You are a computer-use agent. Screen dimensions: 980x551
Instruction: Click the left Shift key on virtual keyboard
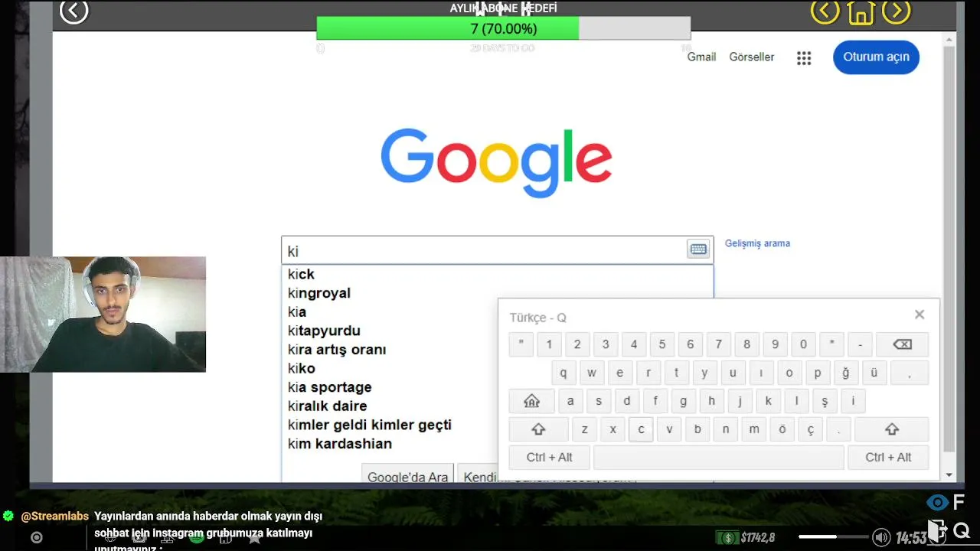538,429
